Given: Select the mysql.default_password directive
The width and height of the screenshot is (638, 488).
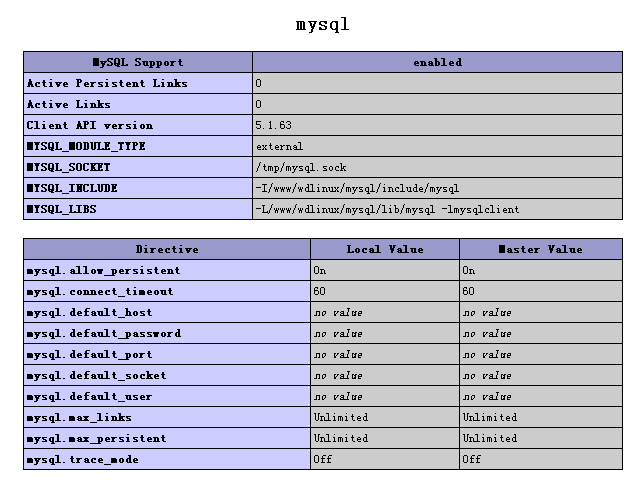Looking at the screenshot, I should coord(104,333).
